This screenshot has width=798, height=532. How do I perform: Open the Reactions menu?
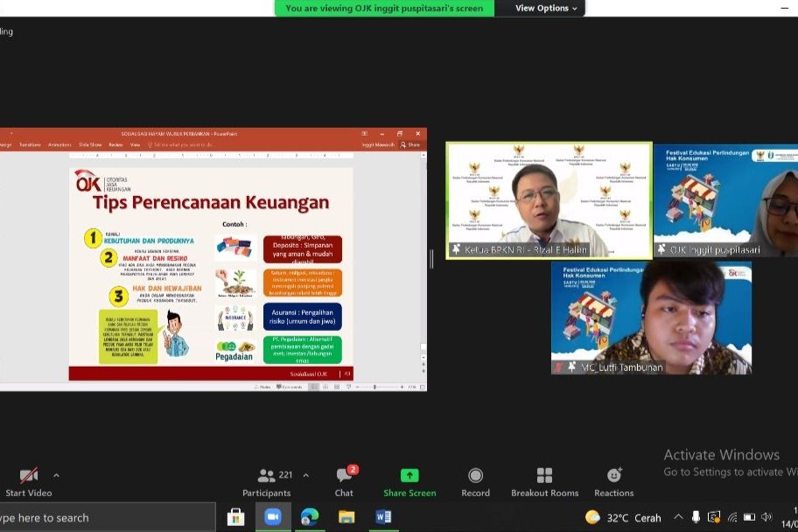613,481
